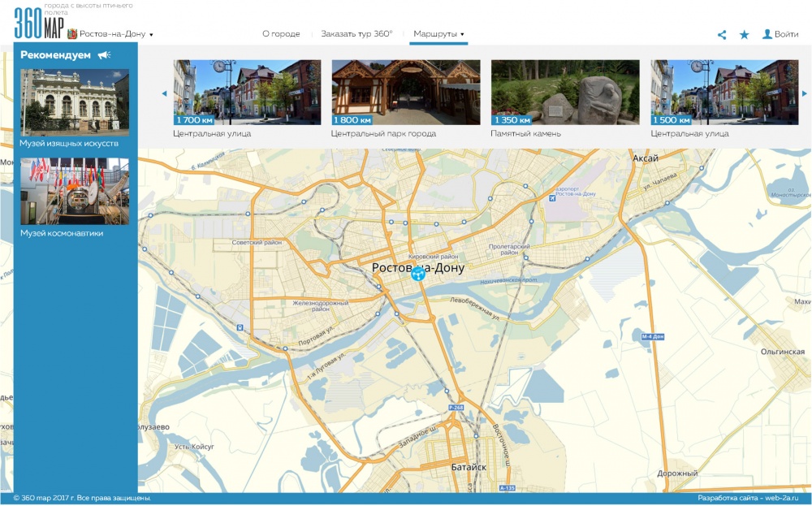The height and width of the screenshot is (506, 812).
Task: Open the 1 700 км Центральная улица thumbnail
Action: tap(247, 92)
